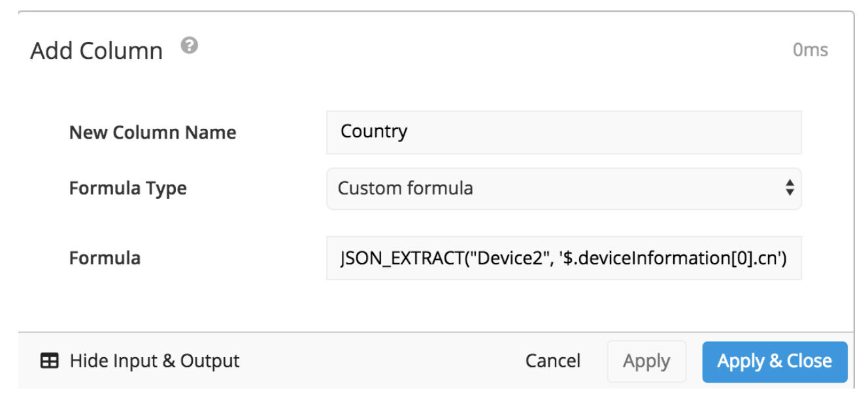868x399 pixels.
Task: Click the Apply button
Action: pos(646,361)
